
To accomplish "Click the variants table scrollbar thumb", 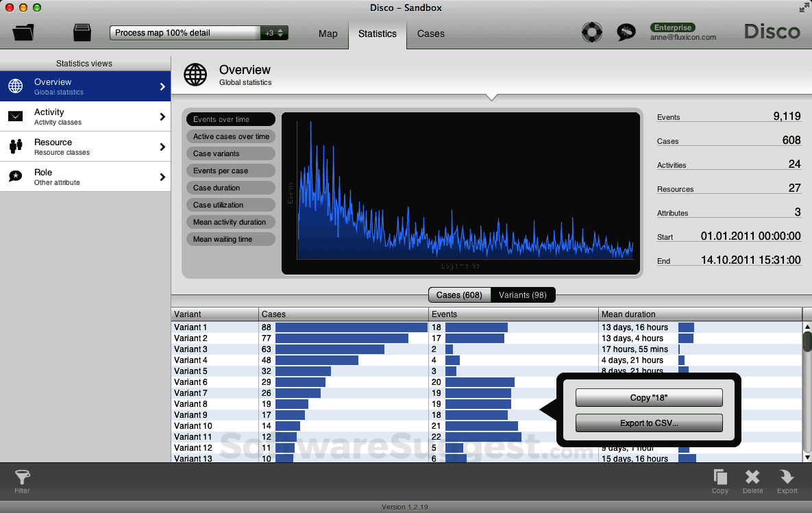I will point(805,342).
